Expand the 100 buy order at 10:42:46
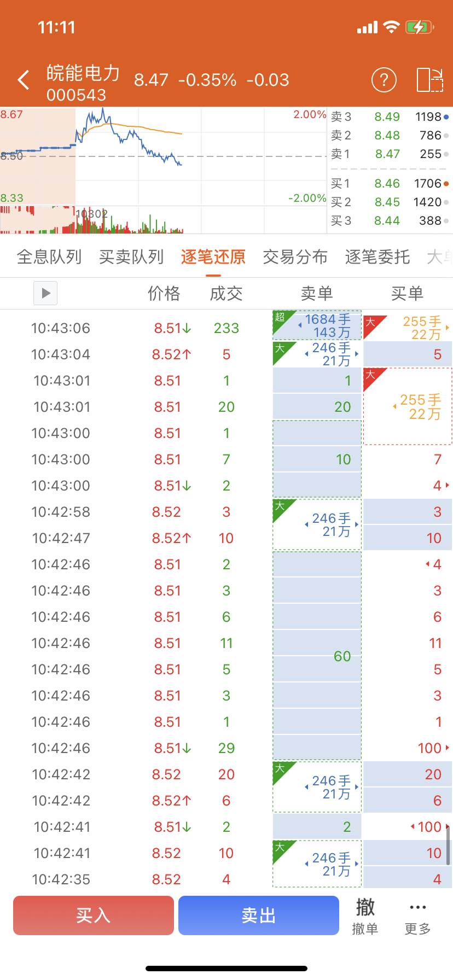This screenshot has width=453, height=980. [x=448, y=748]
